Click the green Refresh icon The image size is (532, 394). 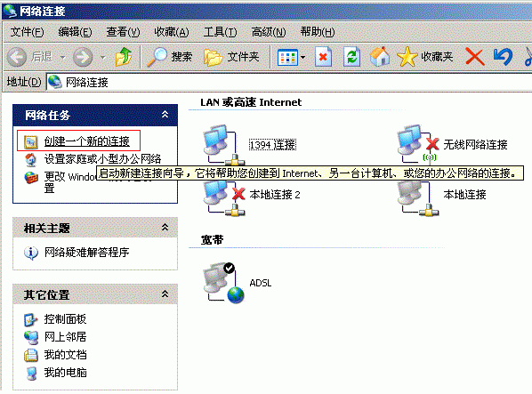[x=351, y=57]
